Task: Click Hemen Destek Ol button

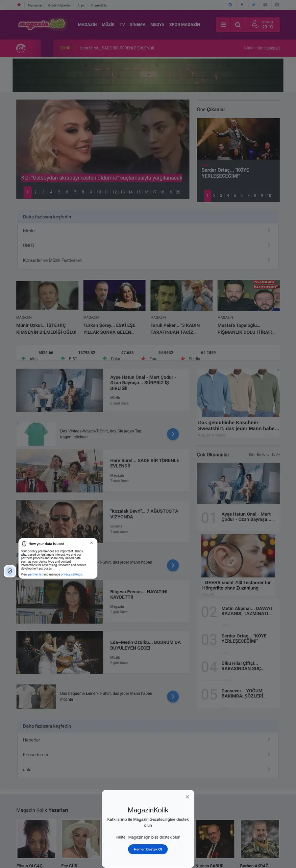Action: (x=148, y=849)
